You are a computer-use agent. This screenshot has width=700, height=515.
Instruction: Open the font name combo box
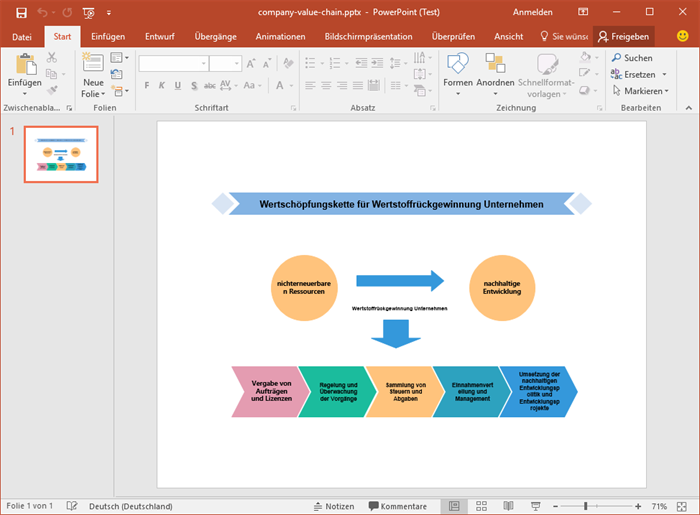173,63
